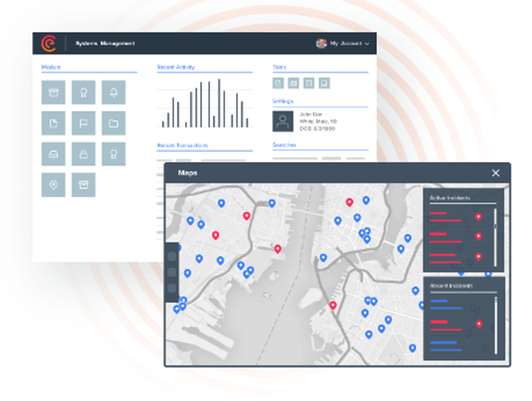Screen dimensions: 532x401
Task: Click the Recent Transactions heading
Action: (182, 145)
